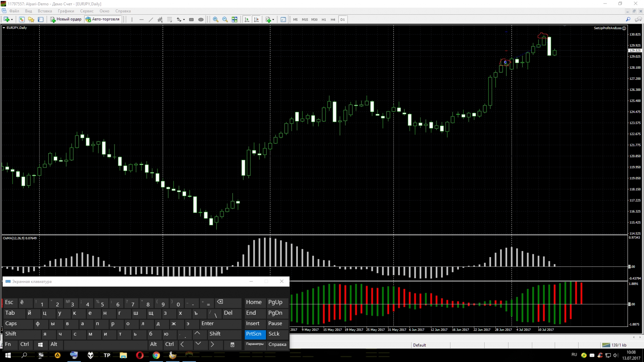
Task: Open the indicators list dropdown arrow
Action: pyautogui.click(x=273, y=20)
